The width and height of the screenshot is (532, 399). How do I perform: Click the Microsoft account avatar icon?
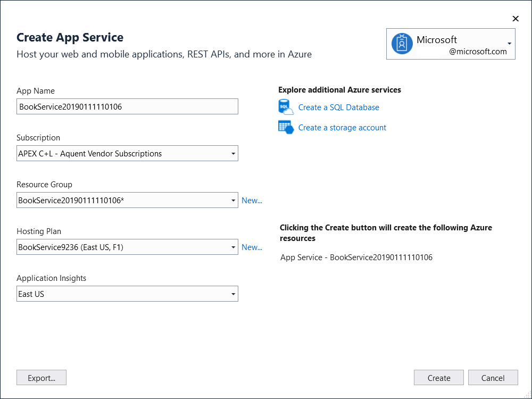coord(402,44)
